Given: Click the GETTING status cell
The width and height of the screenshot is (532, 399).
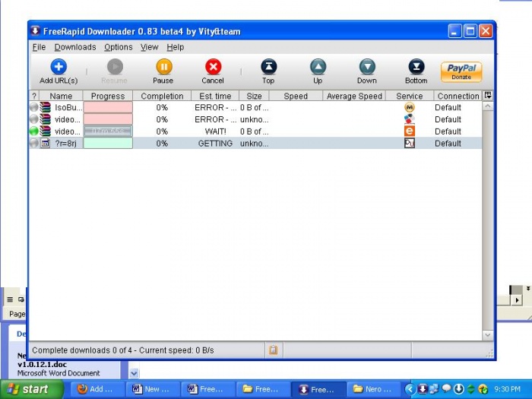Looking at the screenshot, I should coord(215,144).
